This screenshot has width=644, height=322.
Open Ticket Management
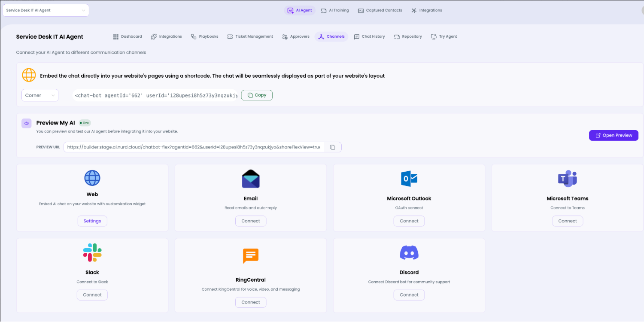click(x=250, y=36)
